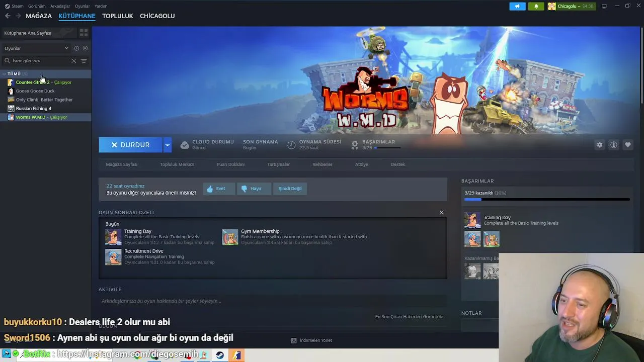
Task: Open the Yardım menu
Action: click(101, 6)
